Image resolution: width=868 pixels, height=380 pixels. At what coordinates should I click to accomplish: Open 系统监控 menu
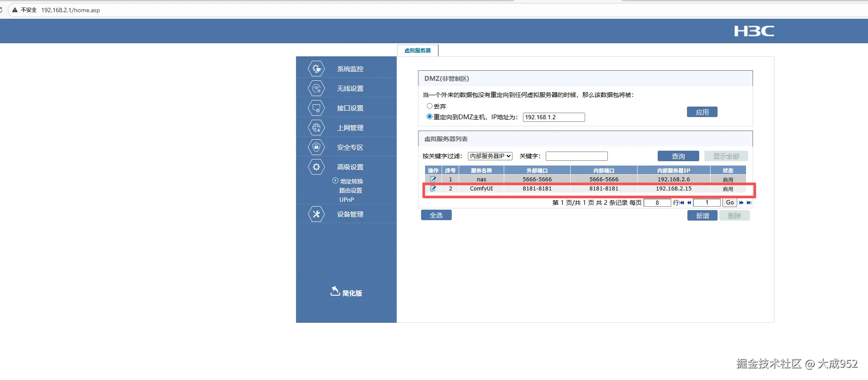350,69
